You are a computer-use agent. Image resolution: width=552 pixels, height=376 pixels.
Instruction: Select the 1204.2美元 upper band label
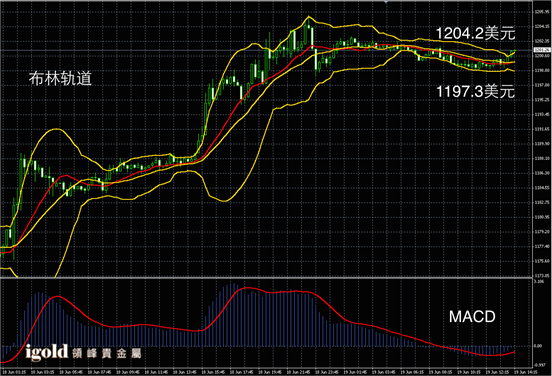point(475,33)
